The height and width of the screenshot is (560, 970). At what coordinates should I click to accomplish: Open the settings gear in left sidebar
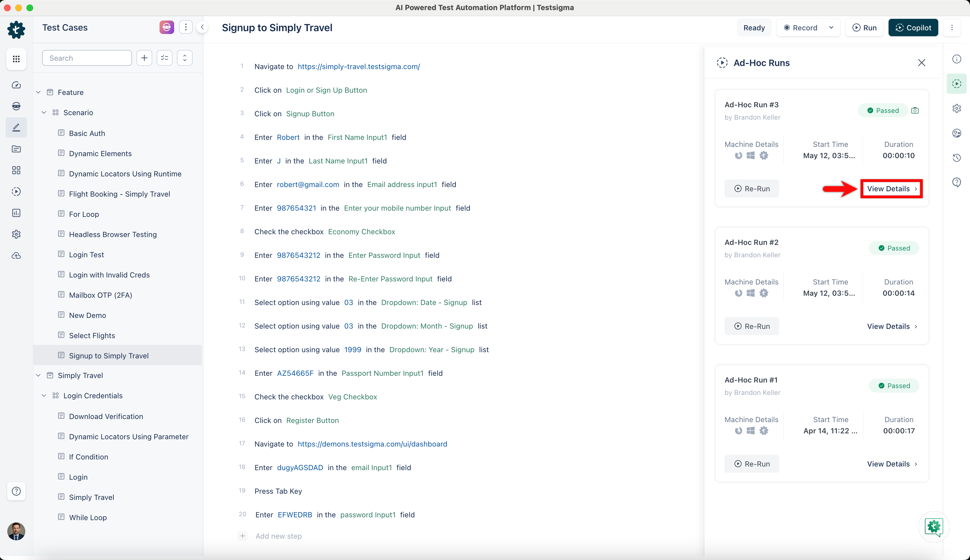coord(16,234)
